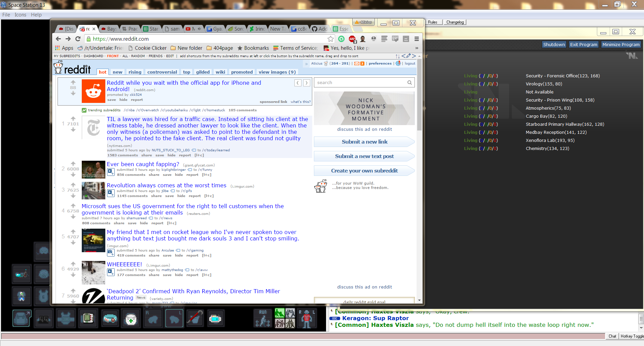This screenshot has height=346, width=644.
Task: Open the File menu of Space Station 13
Action: 6,15
